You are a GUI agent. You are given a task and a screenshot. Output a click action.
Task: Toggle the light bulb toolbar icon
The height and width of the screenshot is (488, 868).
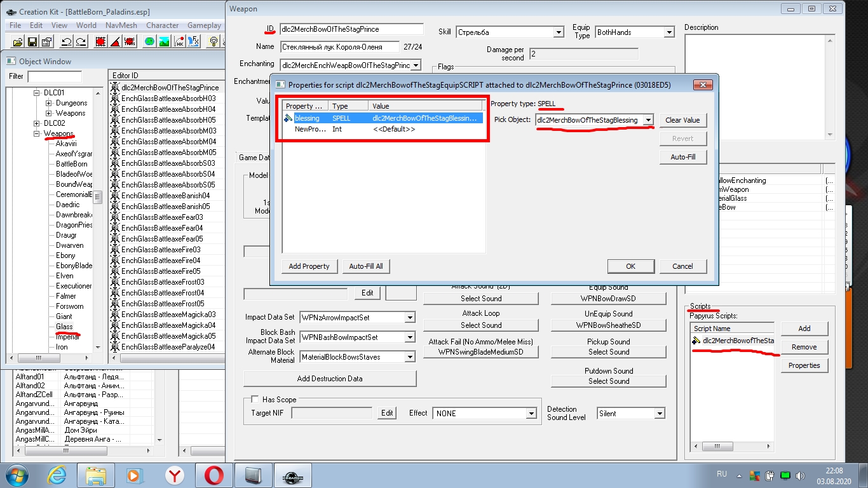(214, 42)
